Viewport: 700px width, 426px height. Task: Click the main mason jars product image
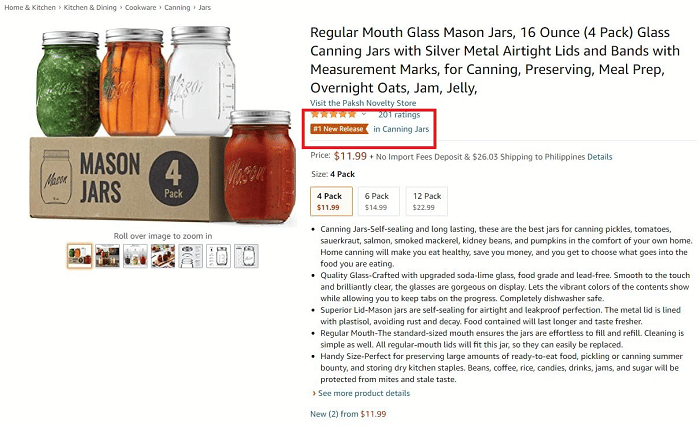(x=163, y=125)
